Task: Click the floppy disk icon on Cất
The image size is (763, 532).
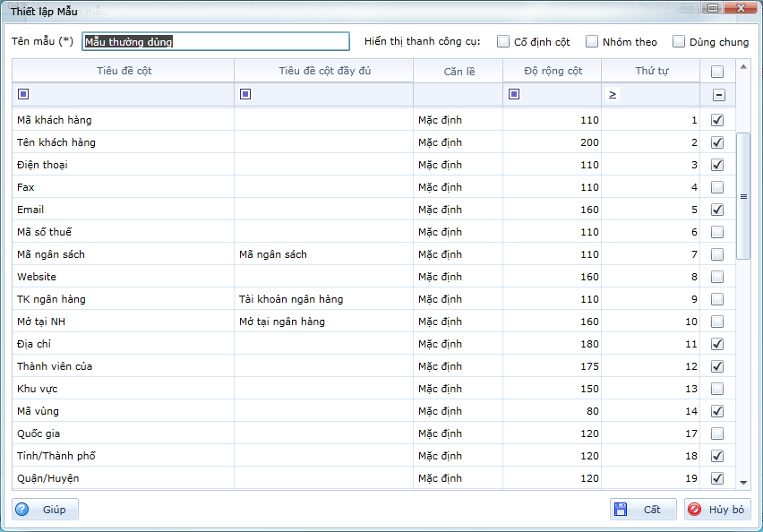Action: tap(621, 510)
